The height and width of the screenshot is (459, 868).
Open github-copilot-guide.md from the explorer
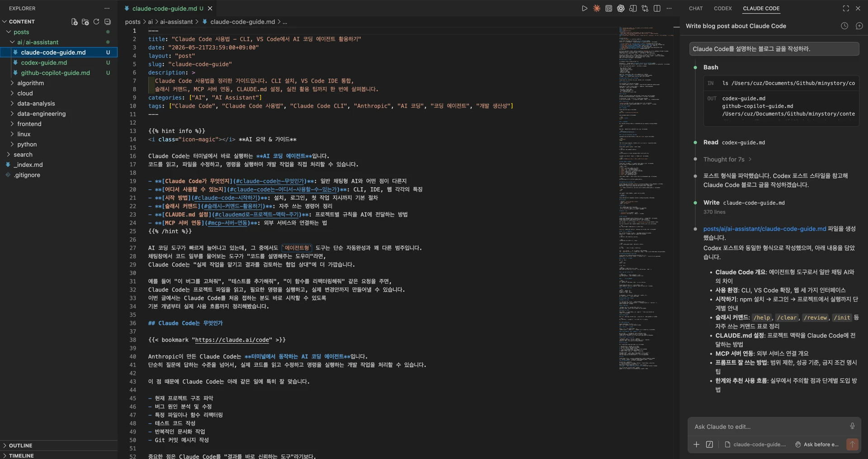tap(55, 73)
